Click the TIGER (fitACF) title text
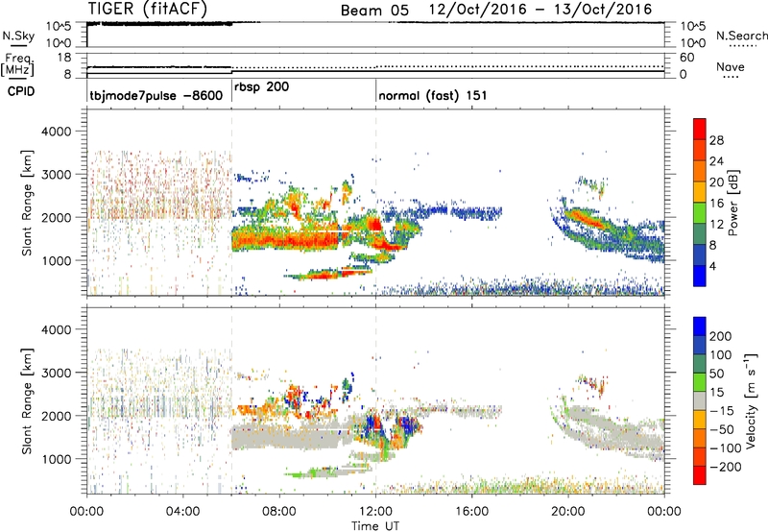This screenshot has height=532, width=768. click(x=148, y=9)
